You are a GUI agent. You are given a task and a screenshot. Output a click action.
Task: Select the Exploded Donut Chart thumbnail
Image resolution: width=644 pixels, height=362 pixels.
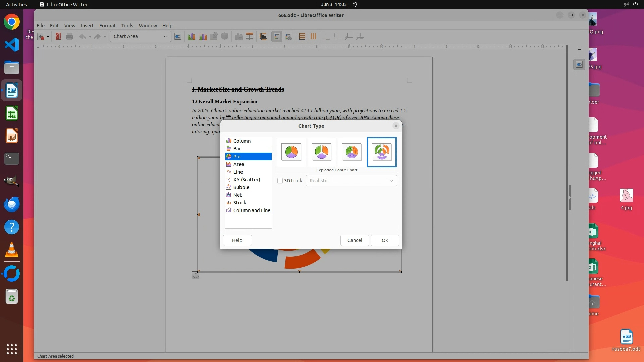[382, 152]
